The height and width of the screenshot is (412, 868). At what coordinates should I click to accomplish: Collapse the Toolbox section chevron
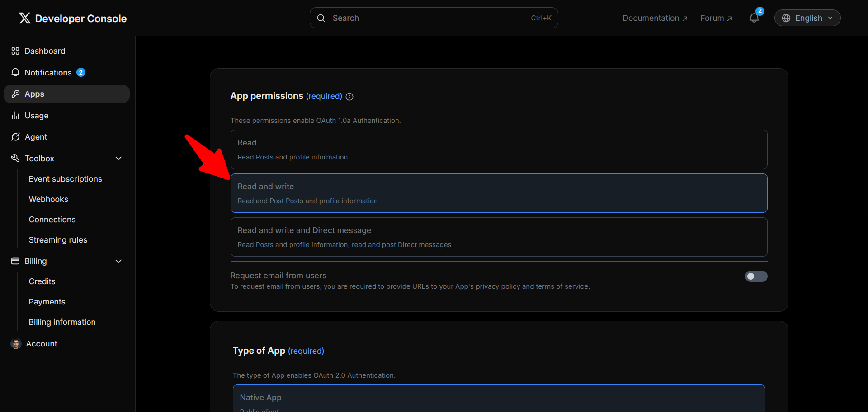pyautogui.click(x=118, y=159)
